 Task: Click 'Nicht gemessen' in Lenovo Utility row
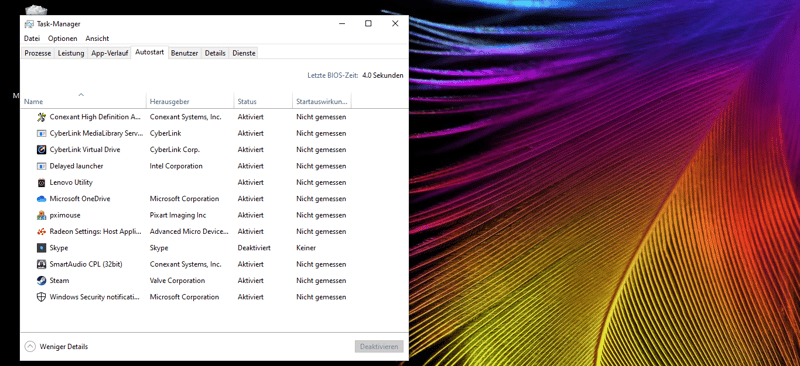321,182
